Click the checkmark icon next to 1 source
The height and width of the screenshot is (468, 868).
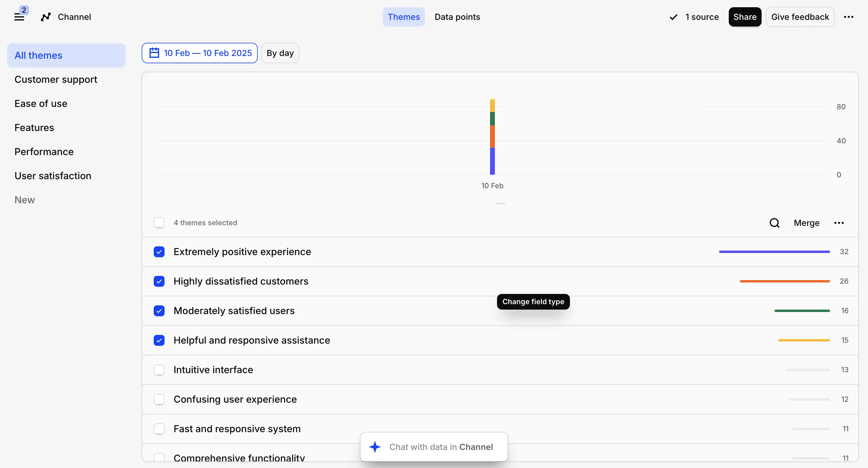(673, 17)
